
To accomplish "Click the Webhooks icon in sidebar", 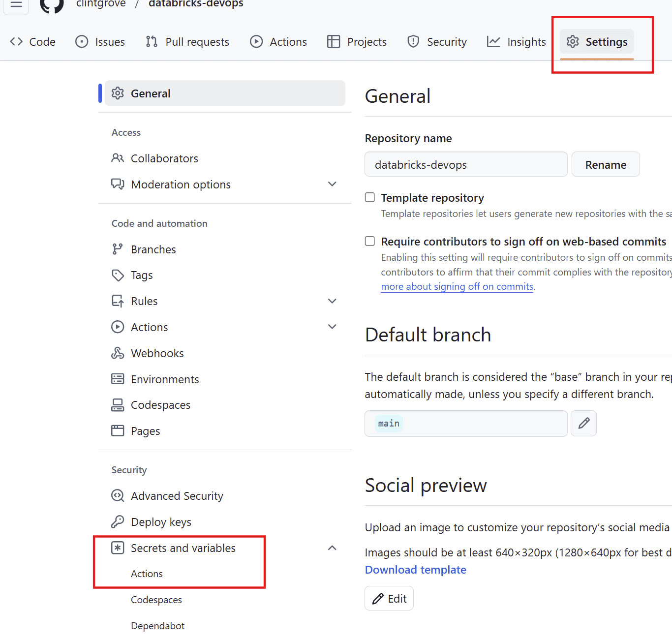I will click(x=118, y=353).
